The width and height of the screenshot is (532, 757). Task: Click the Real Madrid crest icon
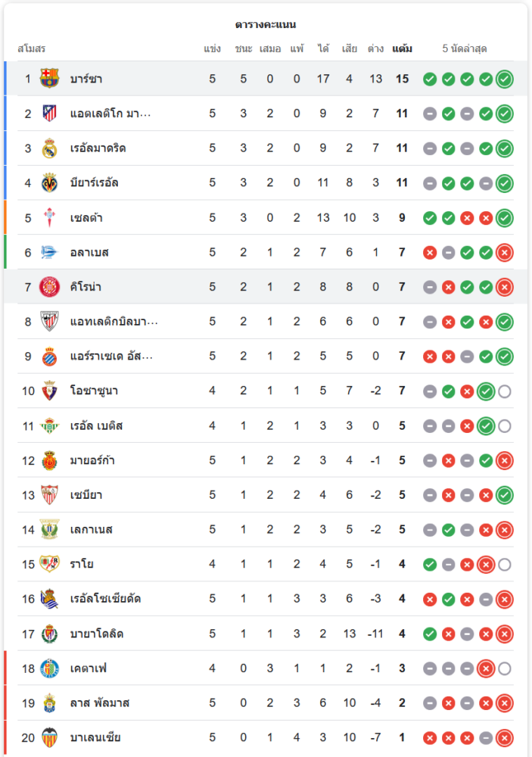49,148
